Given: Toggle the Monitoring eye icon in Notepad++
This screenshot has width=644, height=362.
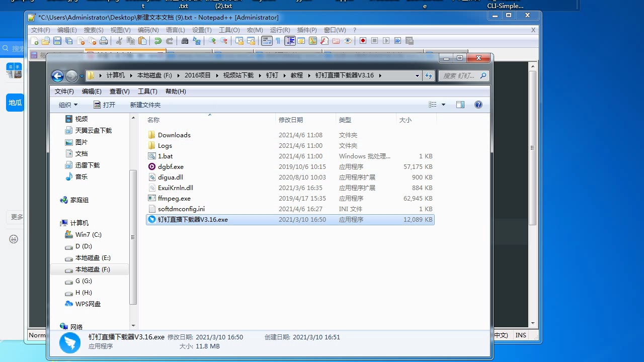Looking at the screenshot, I should click(348, 41).
